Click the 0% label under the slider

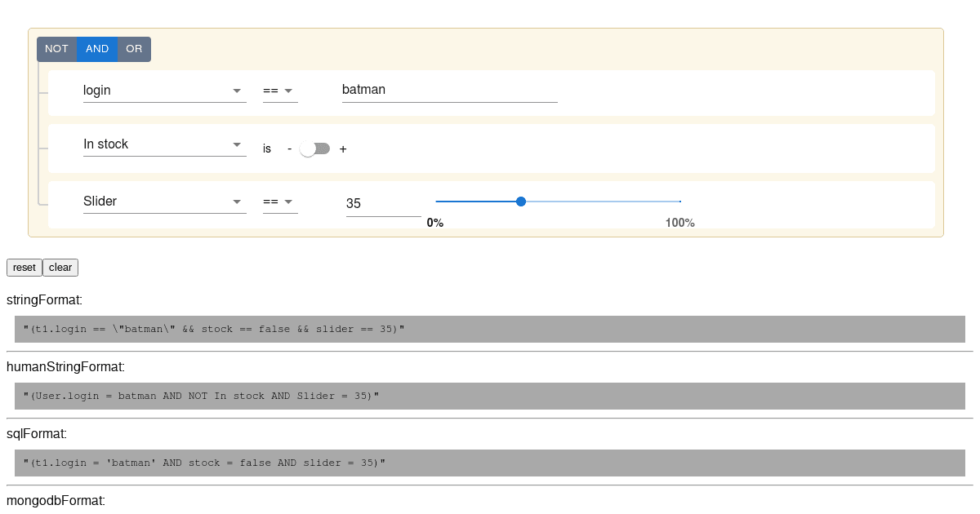[434, 222]
